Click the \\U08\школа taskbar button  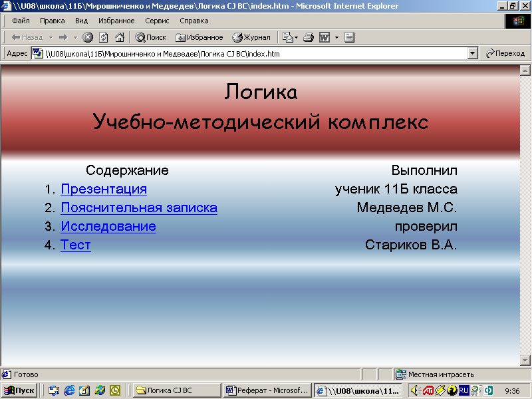[358, 390]
